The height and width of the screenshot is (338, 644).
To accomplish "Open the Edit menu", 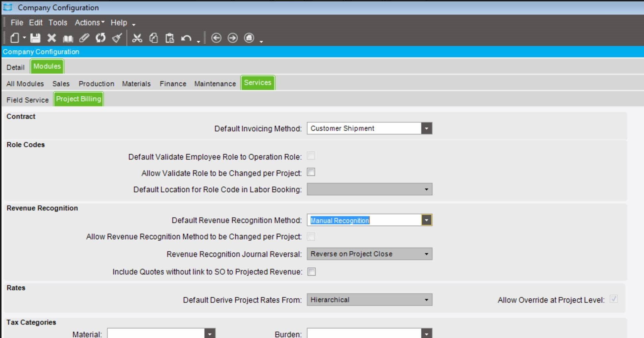I will tap(35, 23).
